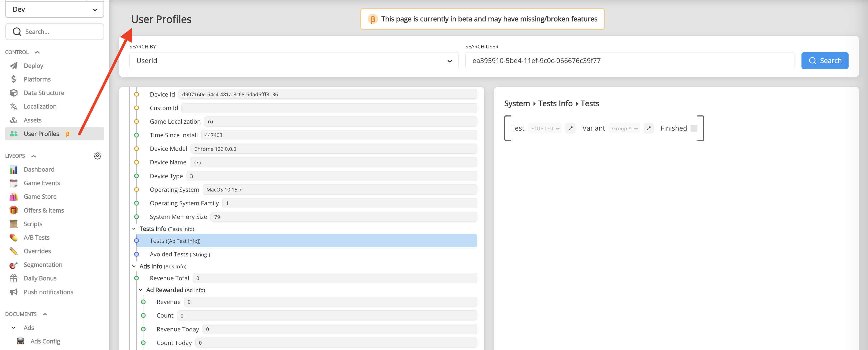868x350 pixels.
Task: Open the Group A variant dropdown
Action: click(624, 128)
